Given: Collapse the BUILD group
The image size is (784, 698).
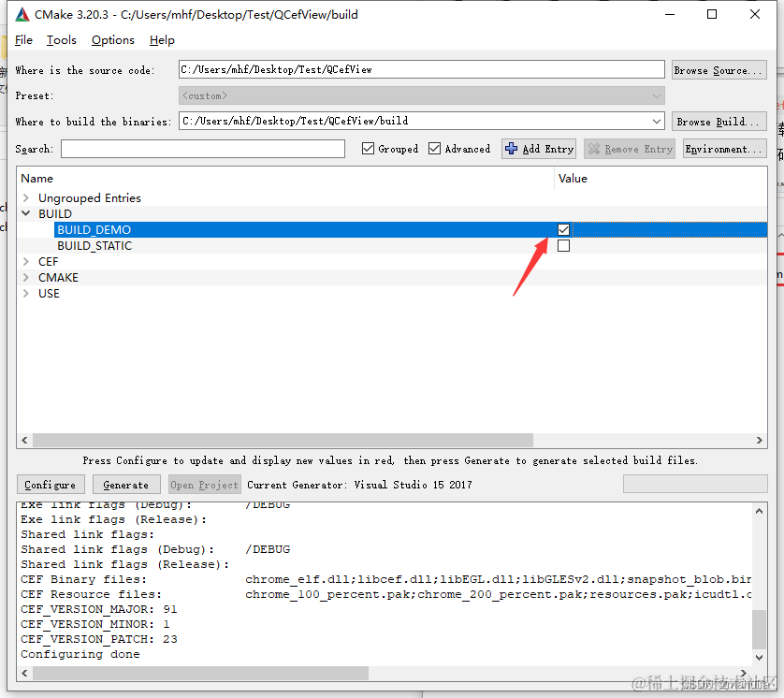Looking at the screenshot, I should (x=26, y=213).
